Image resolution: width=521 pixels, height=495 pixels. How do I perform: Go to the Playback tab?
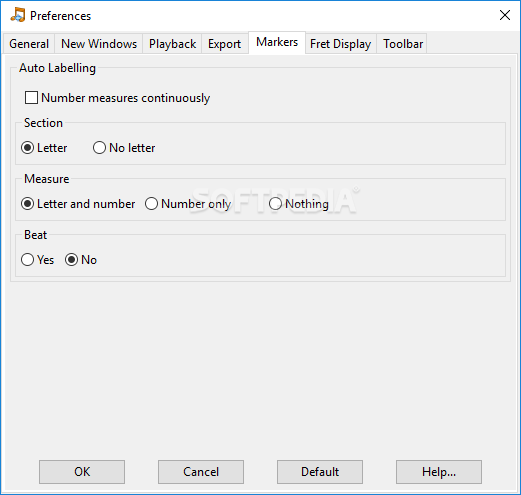point(172,44)
